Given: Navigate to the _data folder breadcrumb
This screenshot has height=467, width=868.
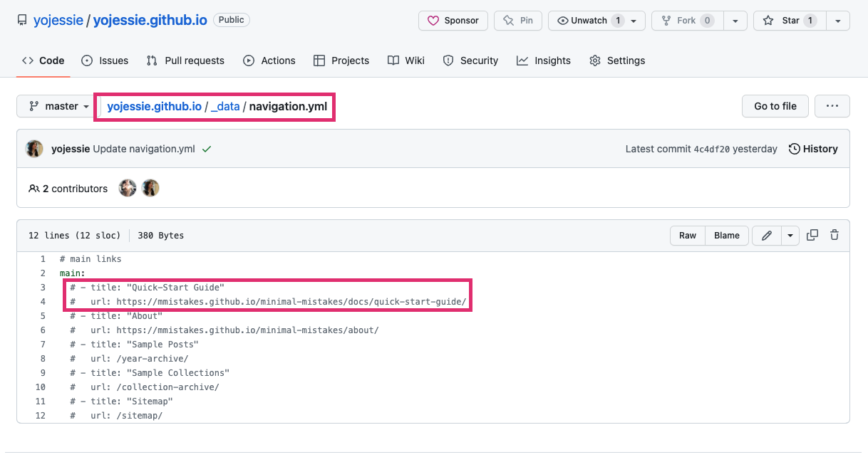Looking at the screenshot, I should click(x=225, y=107).
